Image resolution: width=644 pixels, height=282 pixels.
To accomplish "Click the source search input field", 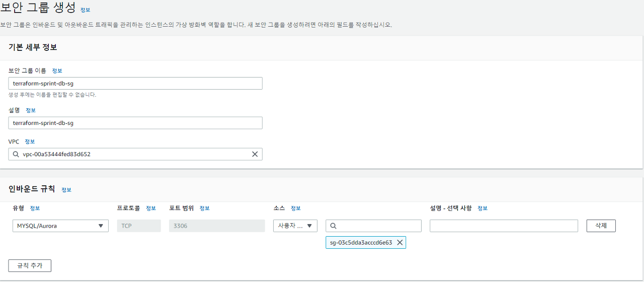I will 373,226.
